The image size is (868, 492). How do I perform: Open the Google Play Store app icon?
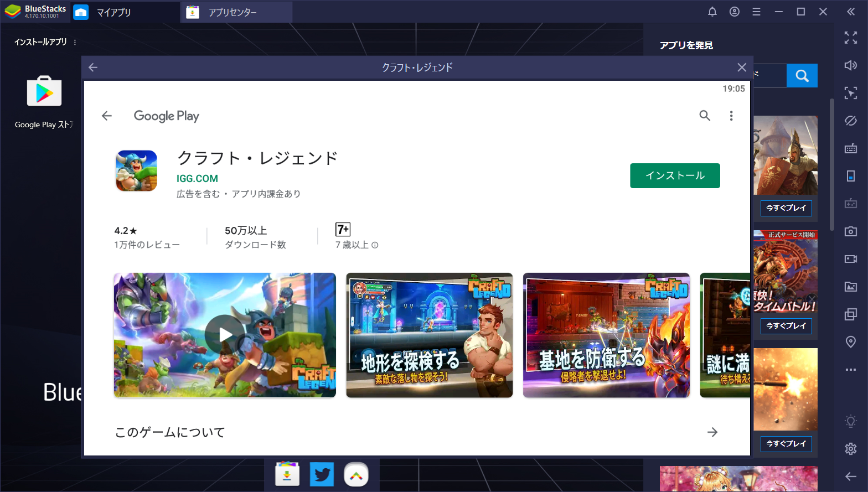44,91
